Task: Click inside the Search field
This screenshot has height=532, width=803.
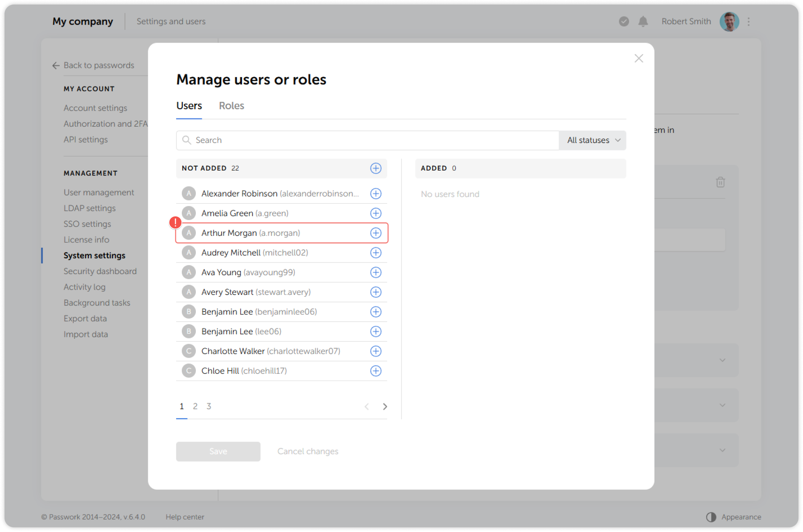Action: [x=340, y=140]
